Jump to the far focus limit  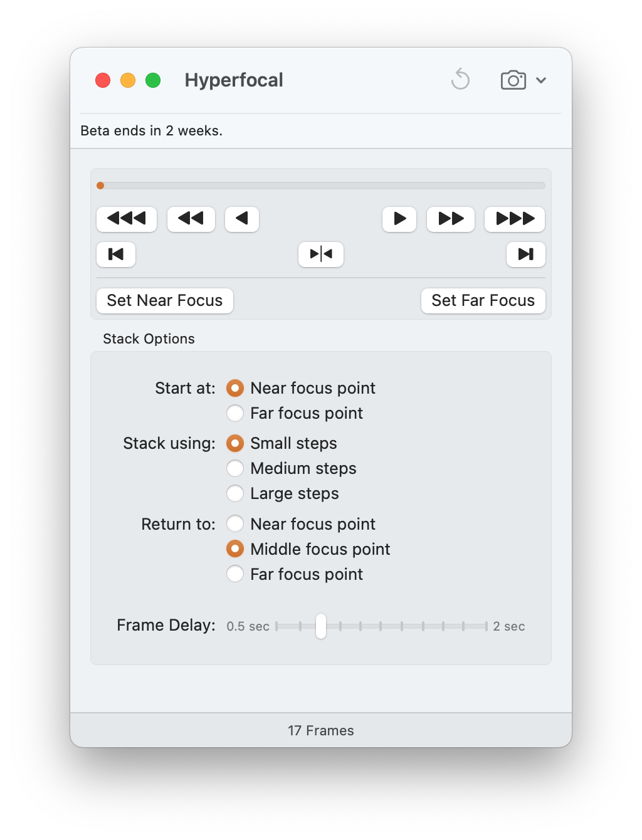tap(526, 255)
